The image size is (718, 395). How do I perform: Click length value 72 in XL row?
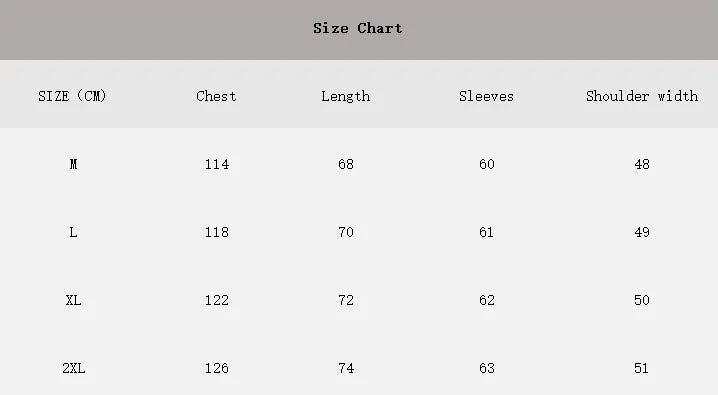(346, 300)
